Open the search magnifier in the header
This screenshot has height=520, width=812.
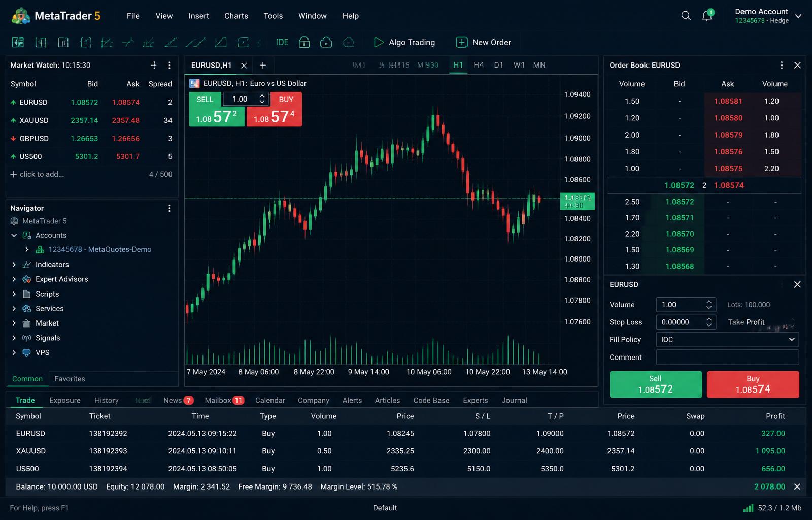(686, 16)
